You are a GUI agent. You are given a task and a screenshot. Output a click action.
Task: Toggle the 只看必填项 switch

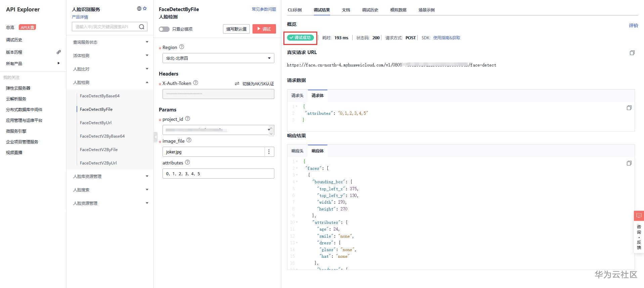point(164,29)
